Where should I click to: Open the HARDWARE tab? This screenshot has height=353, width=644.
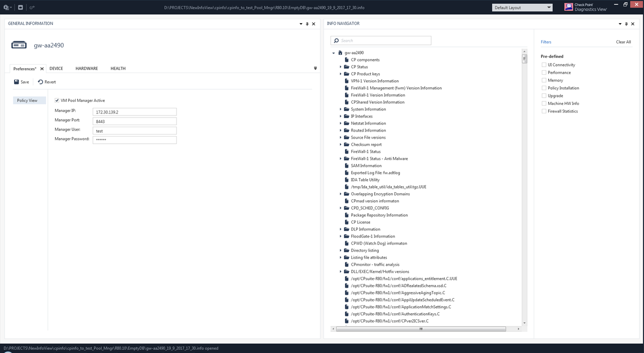coord(87,69)
